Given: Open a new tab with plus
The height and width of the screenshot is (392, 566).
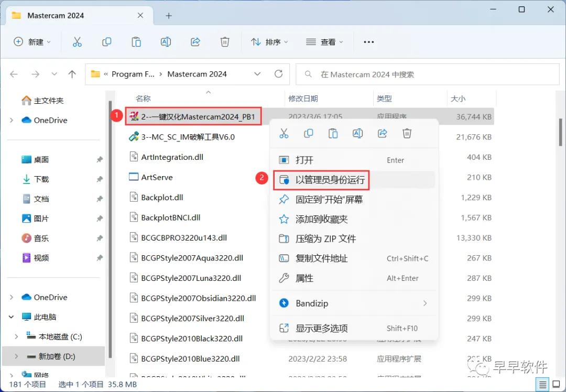Looking at the screenshot, I should tap(169, 16).
